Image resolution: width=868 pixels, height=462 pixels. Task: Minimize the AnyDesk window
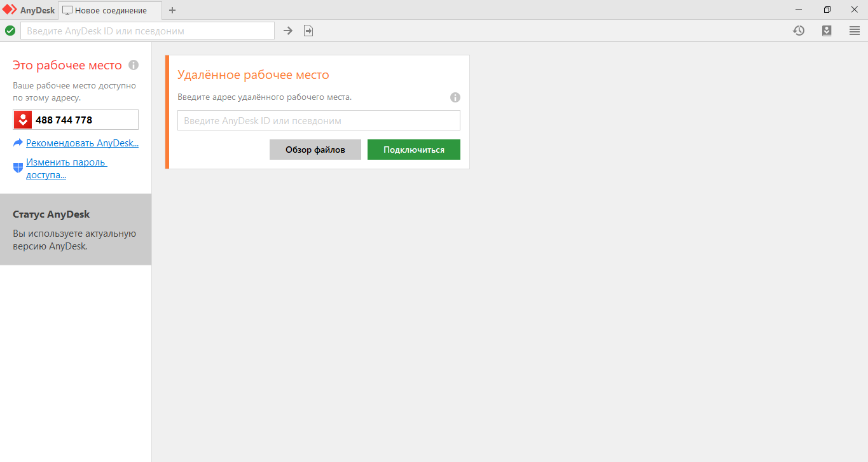click(799, 10)
